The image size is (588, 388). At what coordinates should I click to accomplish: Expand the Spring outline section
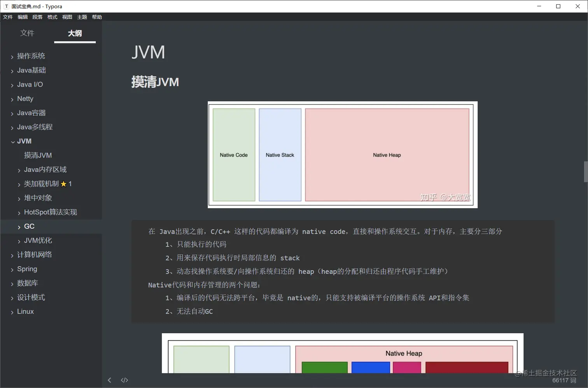[12, 269]
